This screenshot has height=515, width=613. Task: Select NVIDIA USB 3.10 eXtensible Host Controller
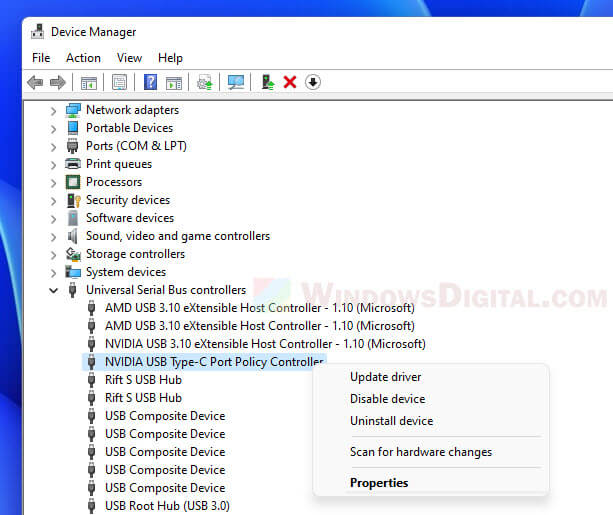point(265,344)
